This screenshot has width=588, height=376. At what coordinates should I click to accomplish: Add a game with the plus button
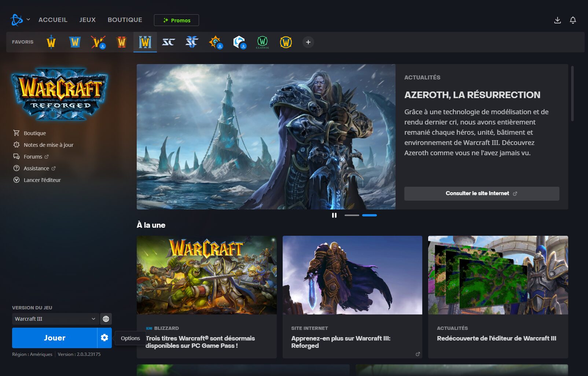pos(308,42)
